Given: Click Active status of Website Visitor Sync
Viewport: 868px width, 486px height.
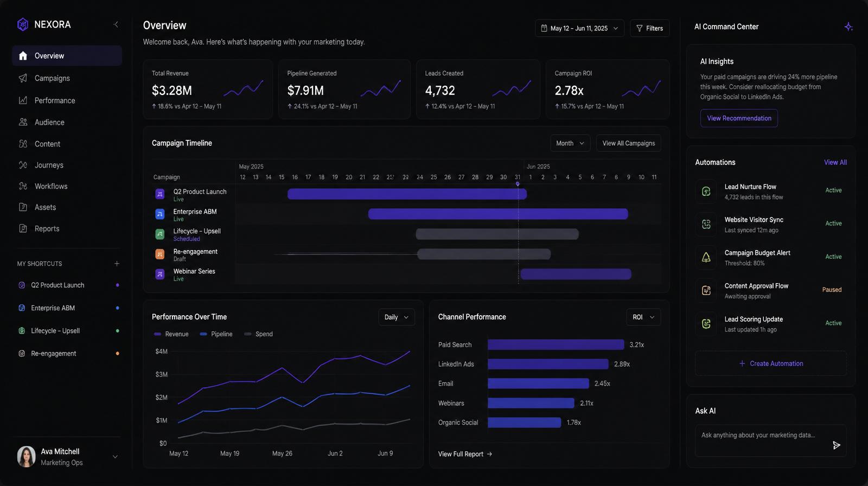Looking at the screenshot, I should 833,223.
